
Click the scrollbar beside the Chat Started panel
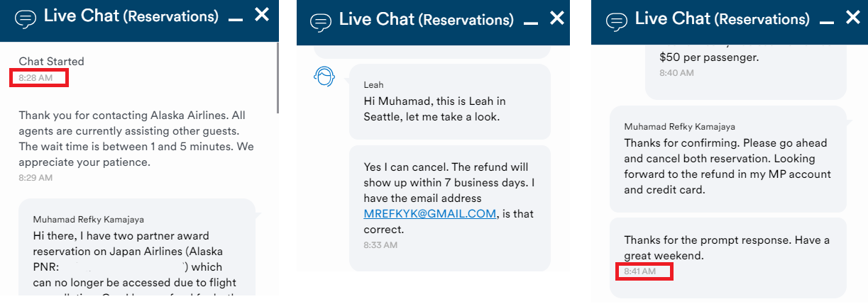tap(278, 78)
